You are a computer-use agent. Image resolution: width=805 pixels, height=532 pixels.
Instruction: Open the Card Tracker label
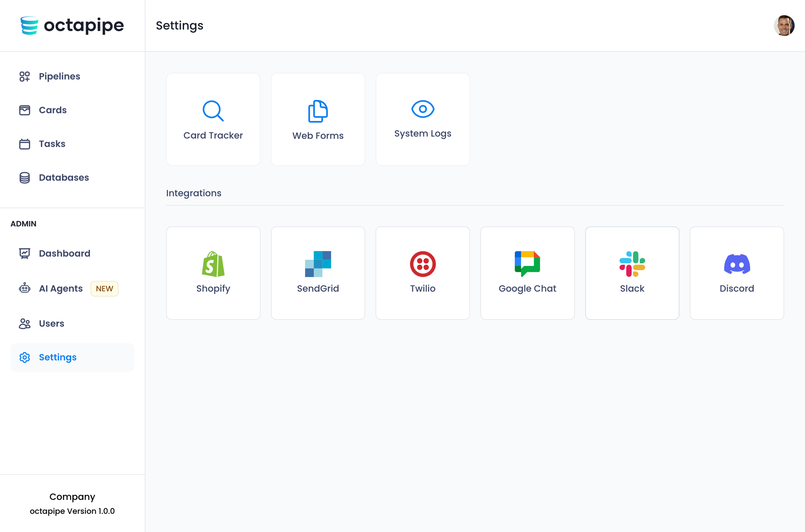(213, 135)
